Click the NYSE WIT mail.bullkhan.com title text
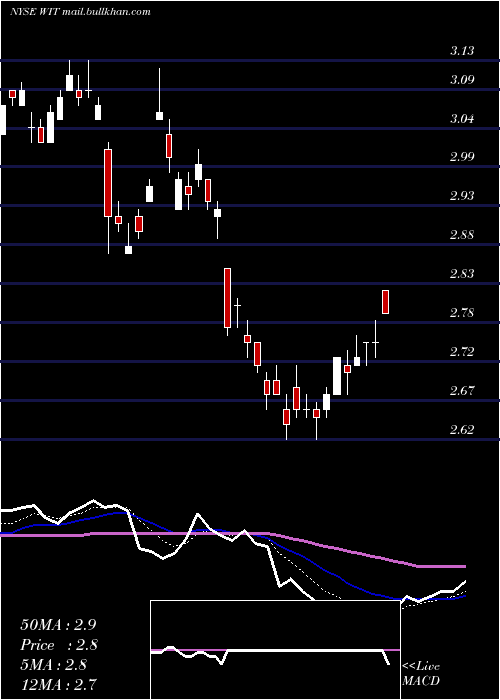Image resolution: width=500 pixels, height=700 pixels. tap(80, 12)
